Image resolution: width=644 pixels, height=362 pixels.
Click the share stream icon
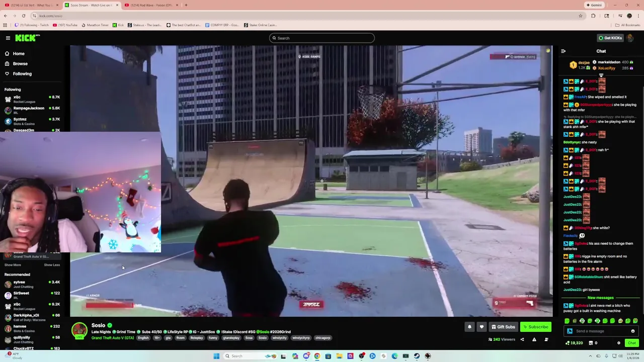click(522, 339)
